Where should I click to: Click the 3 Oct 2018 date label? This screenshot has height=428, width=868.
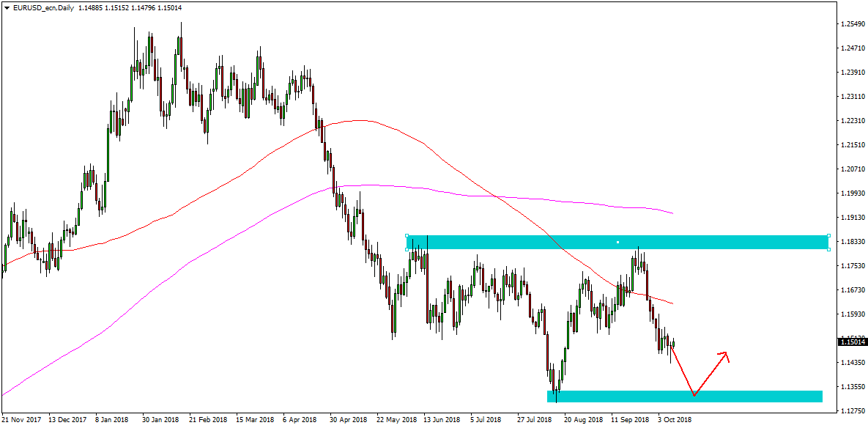675,420
